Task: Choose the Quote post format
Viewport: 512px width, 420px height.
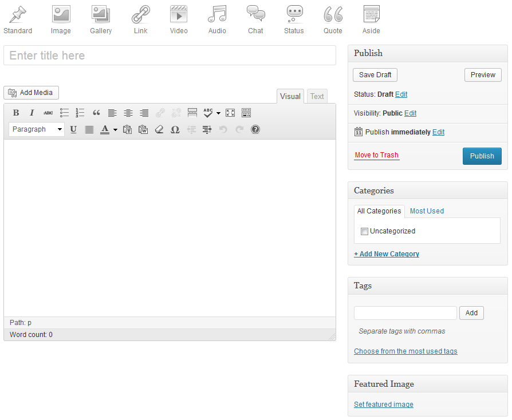Action: tap(333, 20)
